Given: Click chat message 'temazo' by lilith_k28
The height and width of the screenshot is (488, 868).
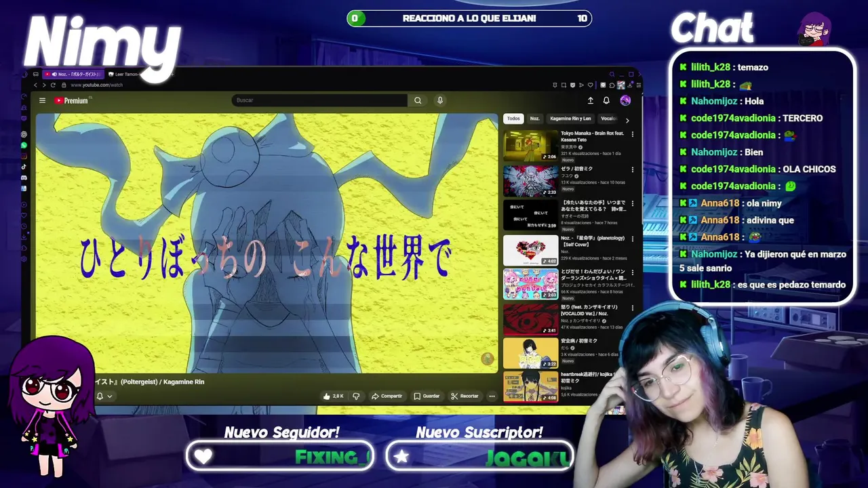Looking at the screenshot, I should point(753,67).
